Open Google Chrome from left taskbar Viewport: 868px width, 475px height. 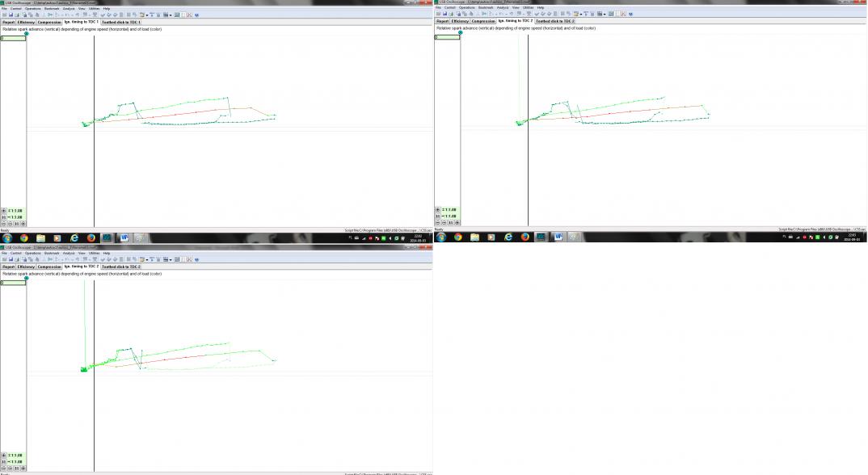pyautogui.click(x=23, y=238)
